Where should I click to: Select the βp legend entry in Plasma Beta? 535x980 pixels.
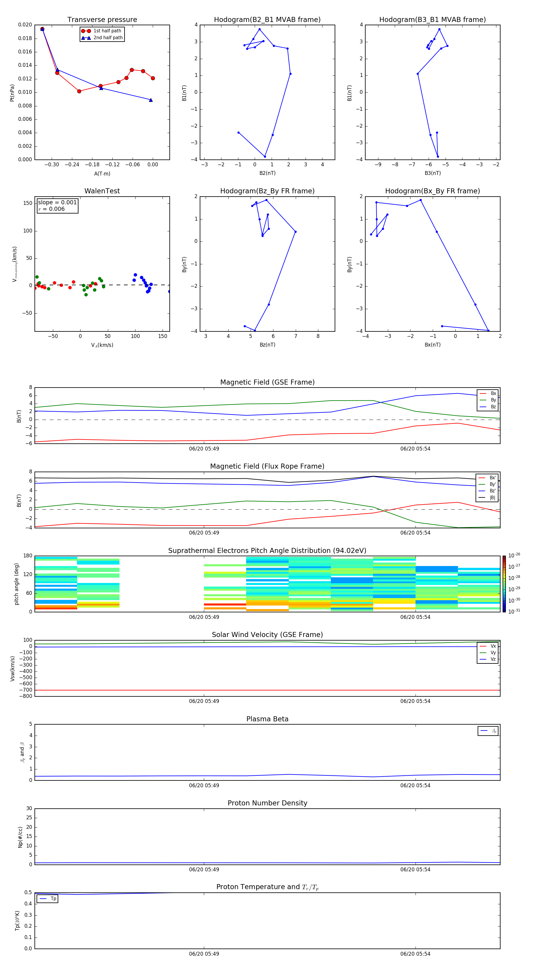pos(488,731)
